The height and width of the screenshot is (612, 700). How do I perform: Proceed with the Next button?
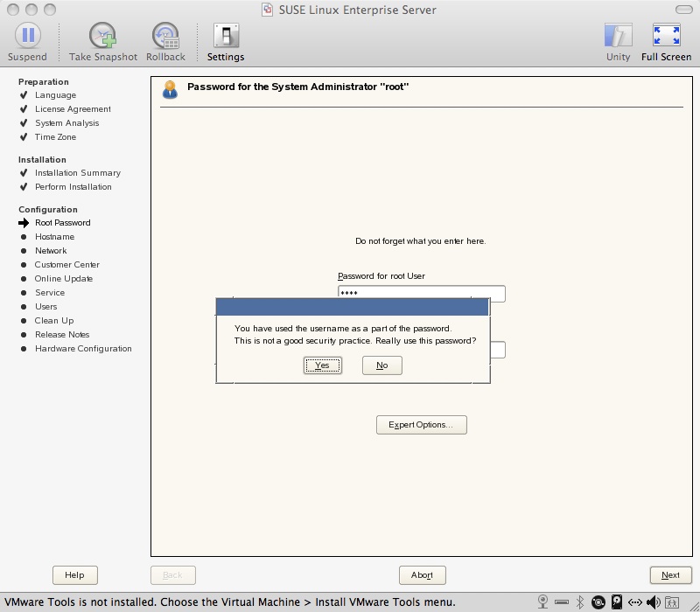[x=670, y=575]
